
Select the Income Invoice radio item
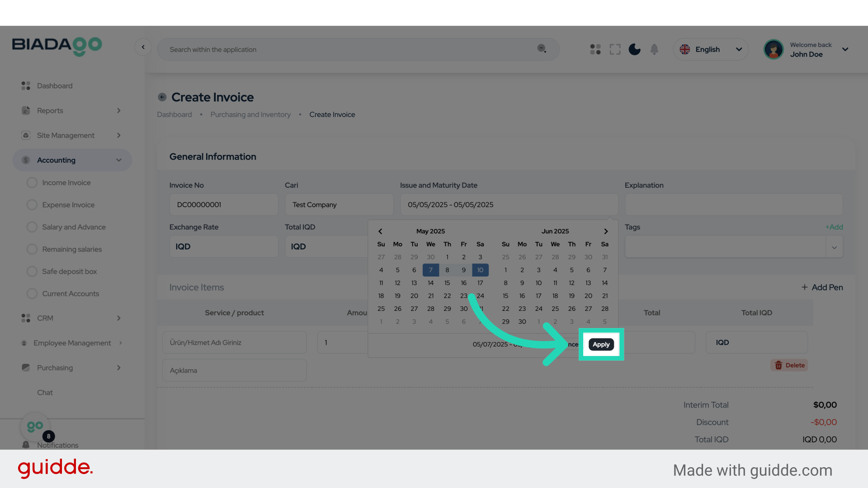pos(32,183)
